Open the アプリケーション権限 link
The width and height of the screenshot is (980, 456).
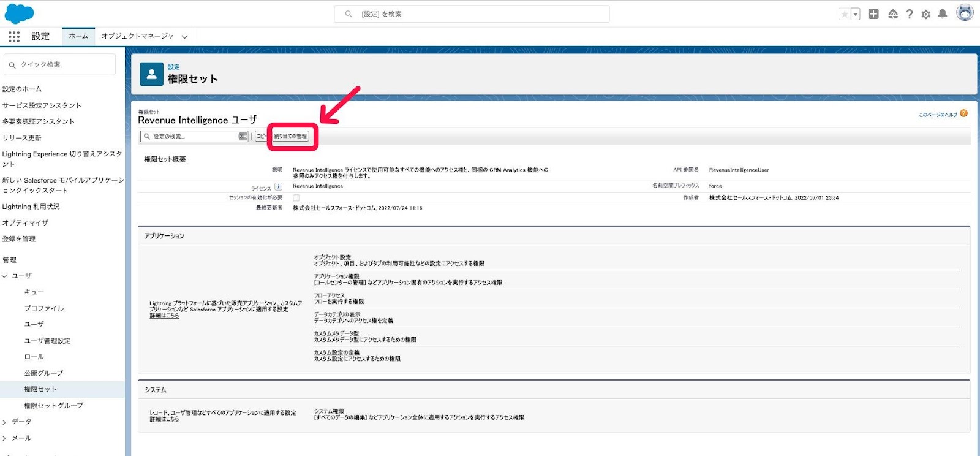(x=336, y=276)
